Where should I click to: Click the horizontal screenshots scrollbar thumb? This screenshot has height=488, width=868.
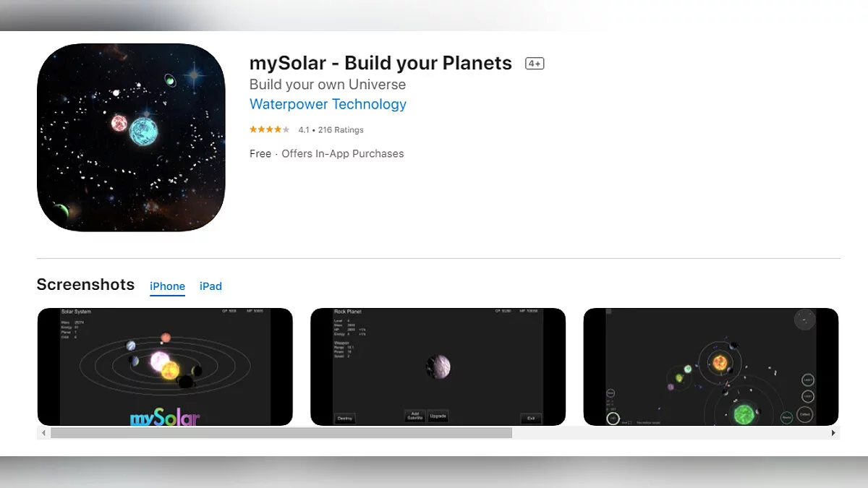point(281,433)
